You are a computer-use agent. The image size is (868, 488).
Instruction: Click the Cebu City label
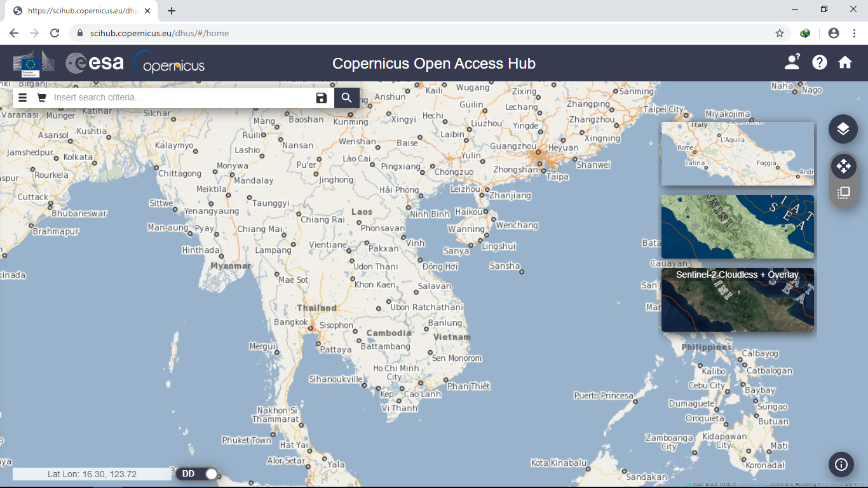[x=707, y=385]
